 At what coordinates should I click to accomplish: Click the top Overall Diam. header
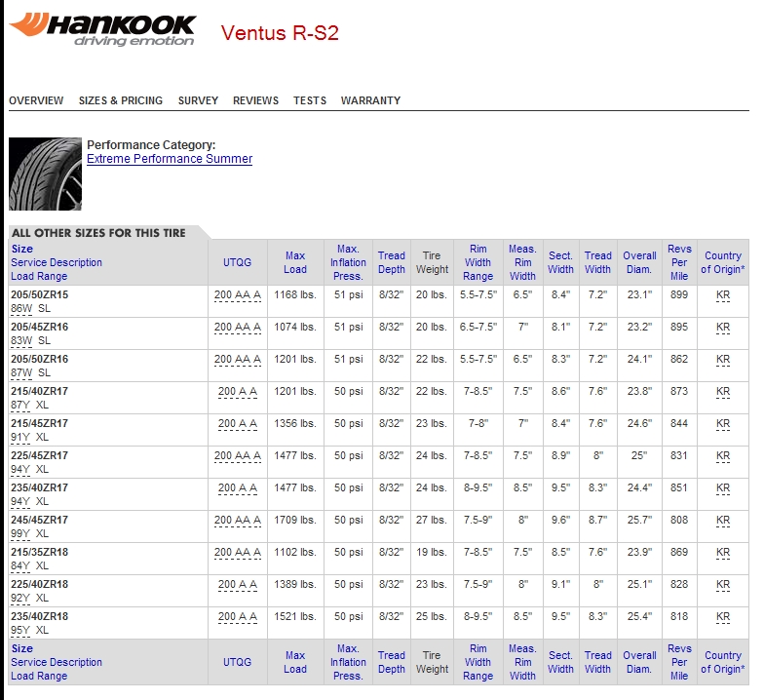pyautogui.click(x=639, y=262)
